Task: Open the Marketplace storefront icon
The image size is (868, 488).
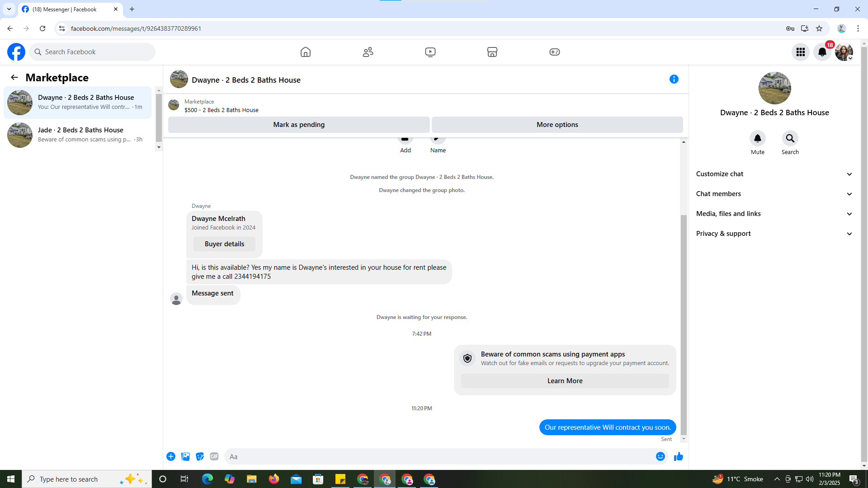Action: (492, 52)
